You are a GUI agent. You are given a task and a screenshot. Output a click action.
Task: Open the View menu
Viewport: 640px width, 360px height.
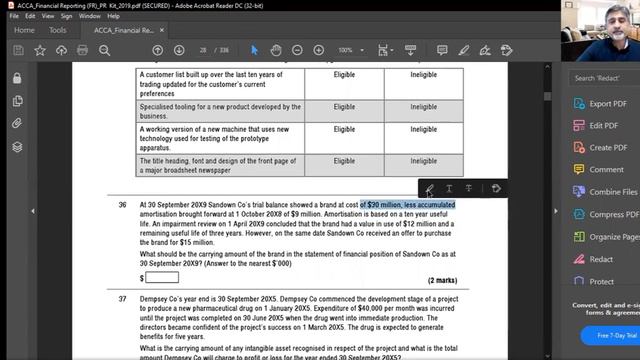(x=48, y=16)
